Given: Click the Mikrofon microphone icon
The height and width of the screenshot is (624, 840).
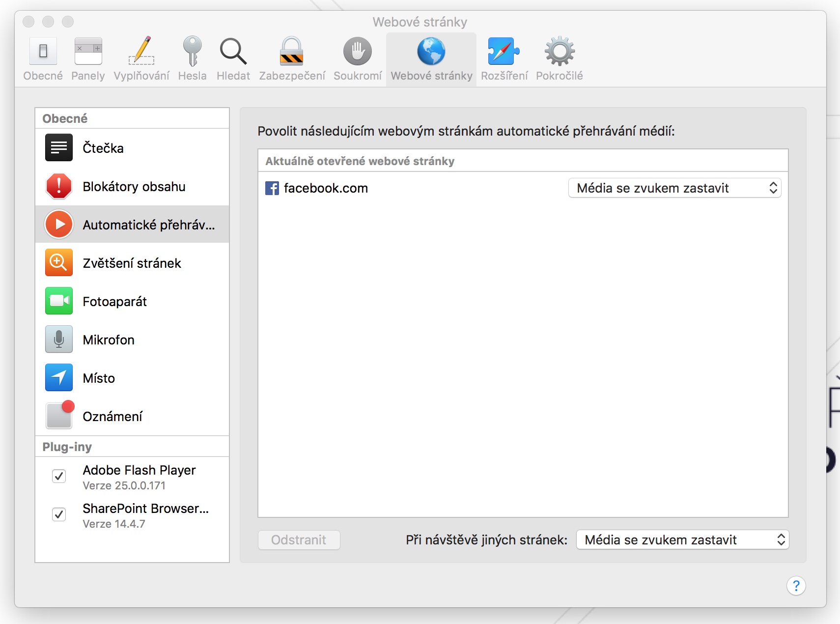Looking at the screenshot, I should tap(59, 340).
